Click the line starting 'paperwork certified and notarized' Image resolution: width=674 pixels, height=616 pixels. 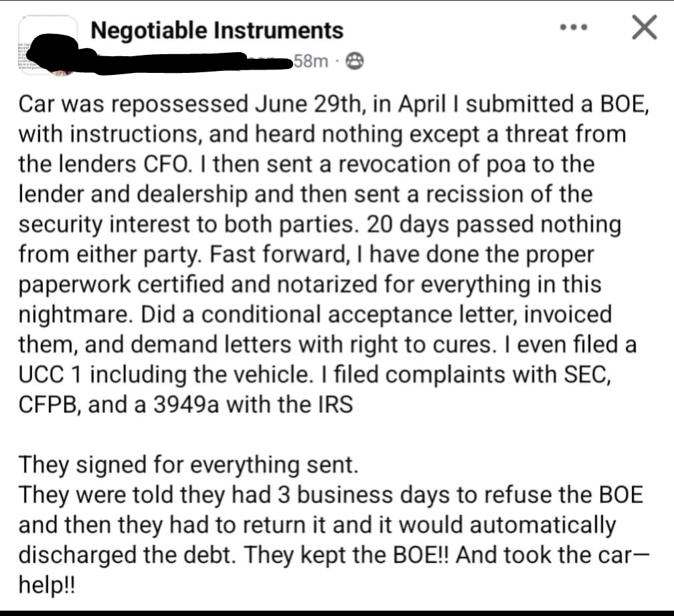(x=309, y=285)
